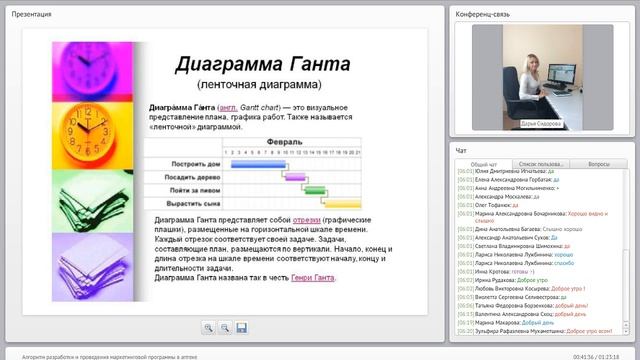
Task: Click Дина Анатольевна Багаева's chat message
Action: (520, 229)
